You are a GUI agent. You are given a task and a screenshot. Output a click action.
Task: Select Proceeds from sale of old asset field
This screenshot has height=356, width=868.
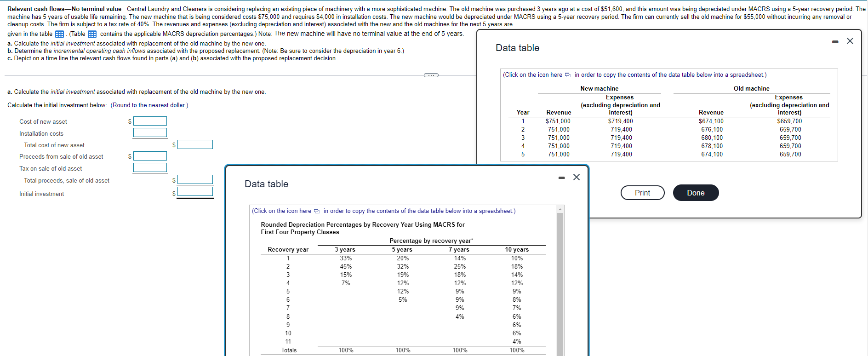pos(150,156)
